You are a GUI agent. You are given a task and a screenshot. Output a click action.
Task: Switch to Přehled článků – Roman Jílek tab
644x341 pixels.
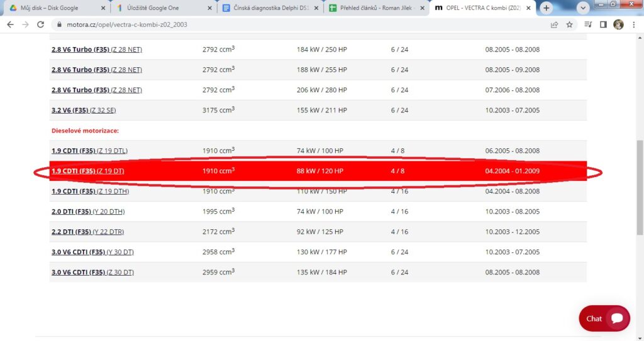click(x=376, y=8)
